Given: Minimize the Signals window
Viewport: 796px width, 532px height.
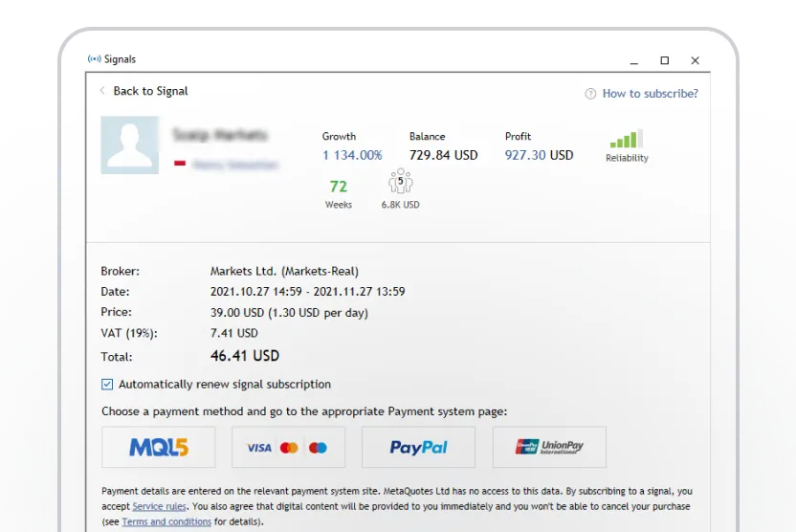Looking at the screenshot, I should tap(634, 61).
